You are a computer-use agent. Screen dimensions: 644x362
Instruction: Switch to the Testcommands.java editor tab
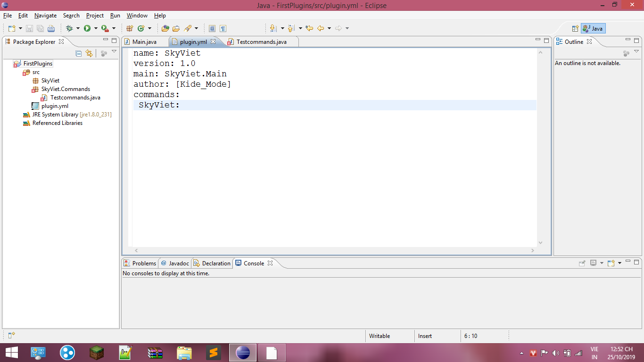point(261,42)
